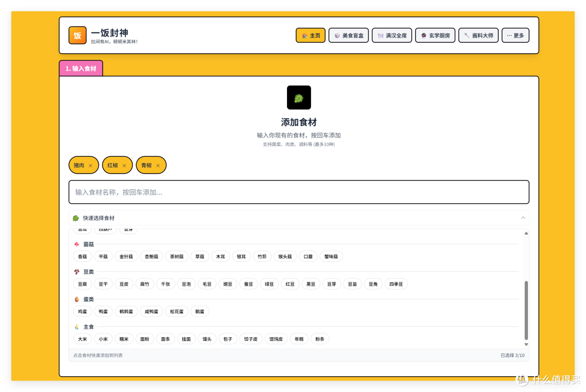Add 杏鲍菇 ingredient chip

151,256
